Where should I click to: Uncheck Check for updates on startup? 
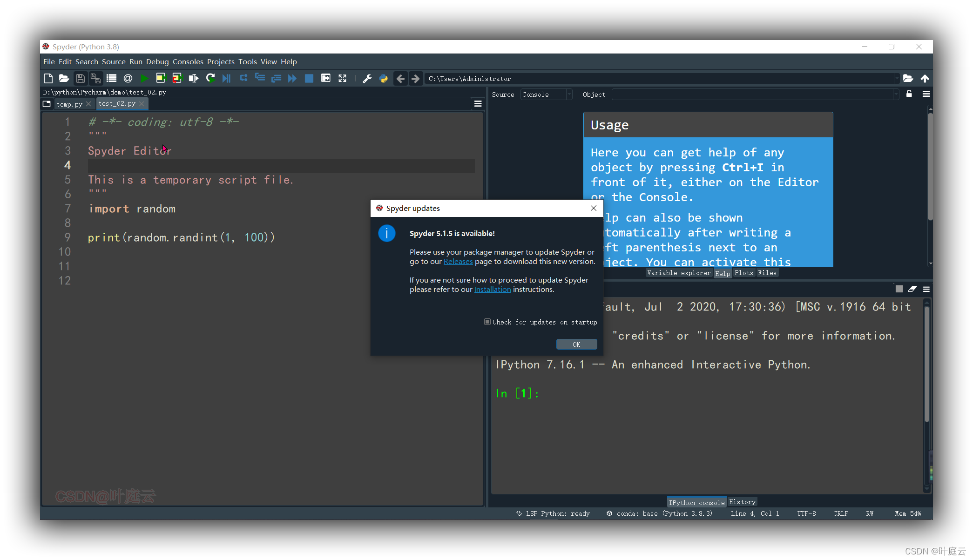coord(487,322)
